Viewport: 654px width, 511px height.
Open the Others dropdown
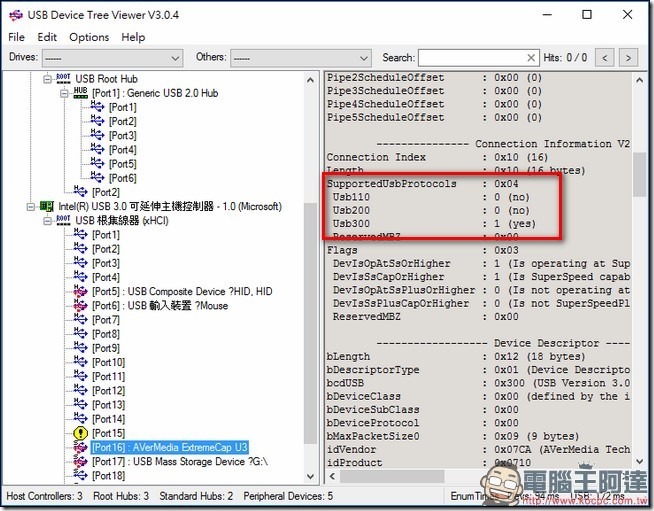coord(301,58)
